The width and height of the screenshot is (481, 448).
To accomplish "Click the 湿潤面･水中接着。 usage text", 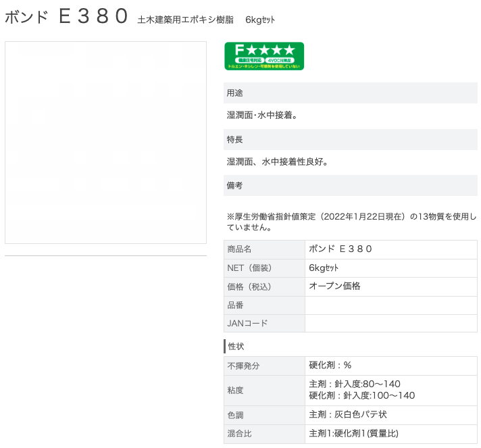I will (262, 115).
